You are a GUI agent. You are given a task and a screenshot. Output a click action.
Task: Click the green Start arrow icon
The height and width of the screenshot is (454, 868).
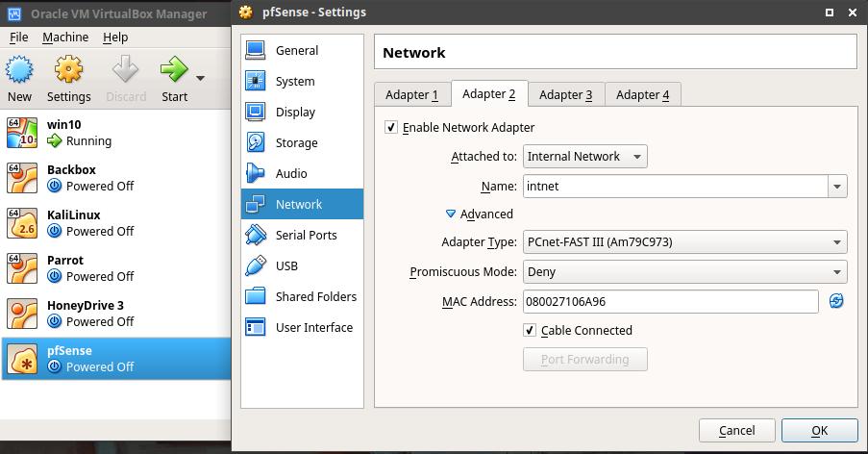click(x=174, y=69)
